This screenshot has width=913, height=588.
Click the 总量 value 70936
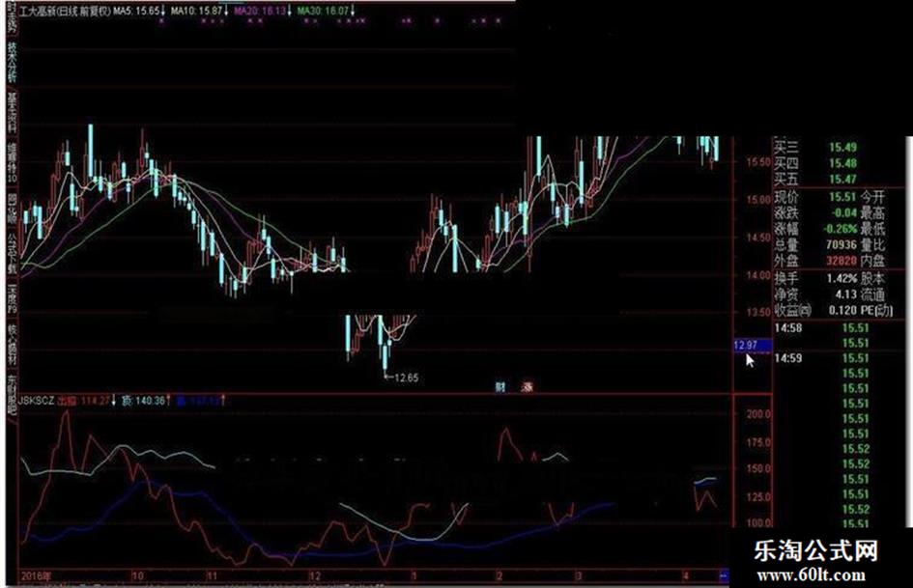842,245
